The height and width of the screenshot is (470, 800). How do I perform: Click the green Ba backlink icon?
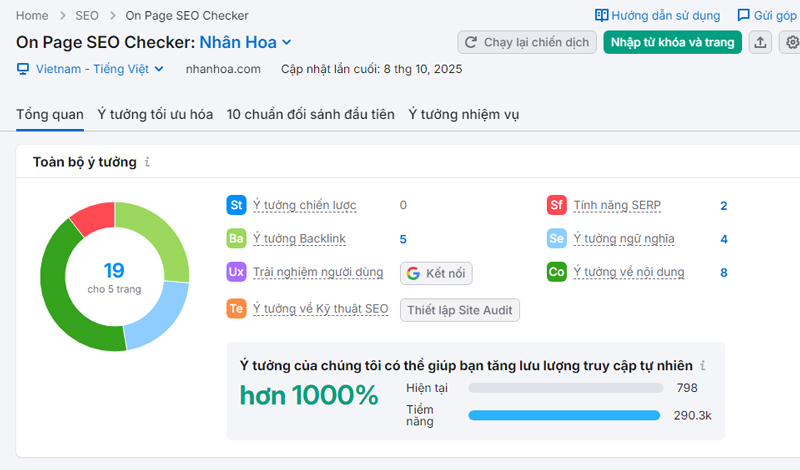(x=237, y=238)
